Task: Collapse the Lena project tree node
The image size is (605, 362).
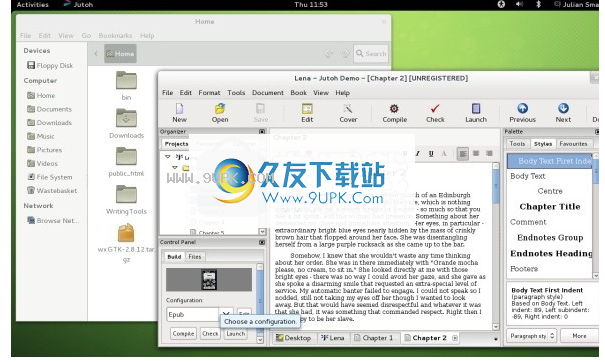Action: (x=167, y=157)
